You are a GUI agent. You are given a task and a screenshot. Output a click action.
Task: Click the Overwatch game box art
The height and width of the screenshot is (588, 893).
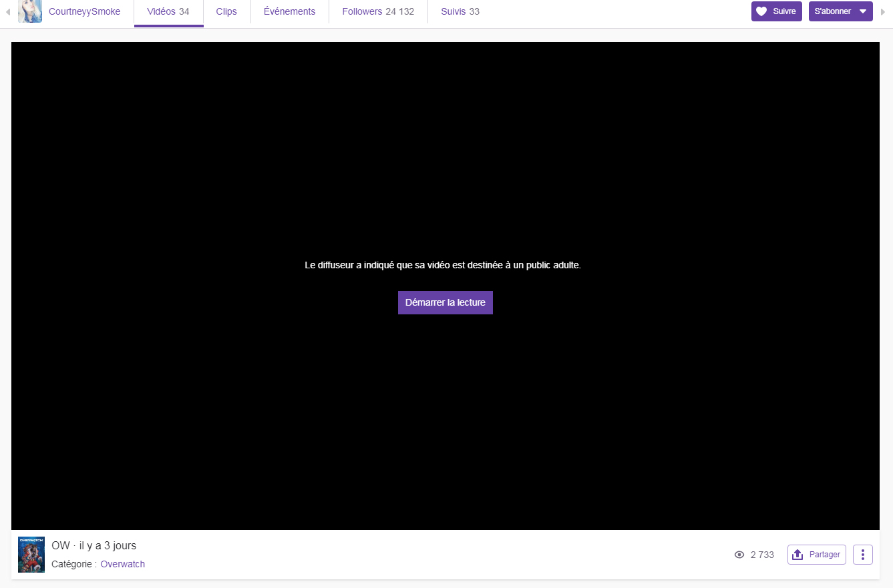31,555
